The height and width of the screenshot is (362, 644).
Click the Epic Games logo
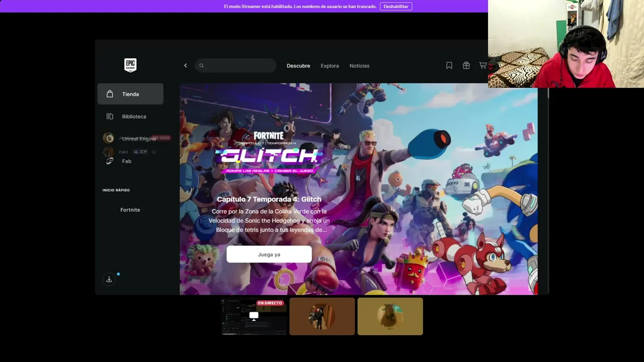(130, 65)
